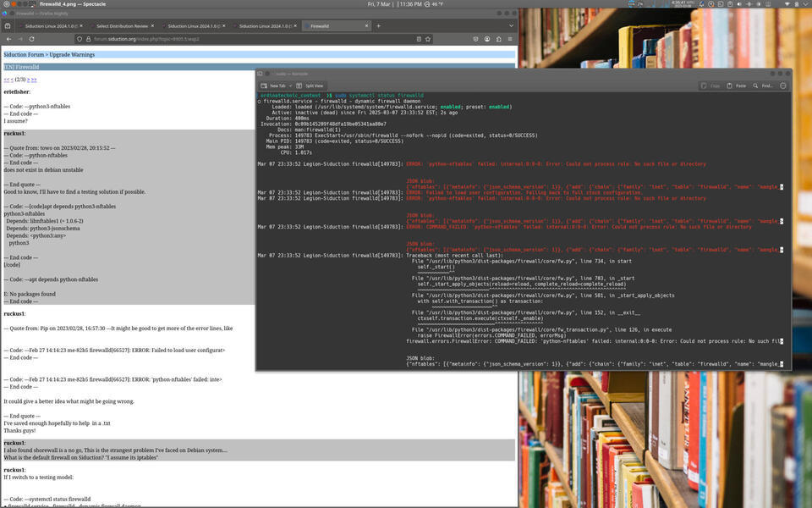
Task: Click 'Depends: python3-jsonschema' line
Action: tap(43, 228)
